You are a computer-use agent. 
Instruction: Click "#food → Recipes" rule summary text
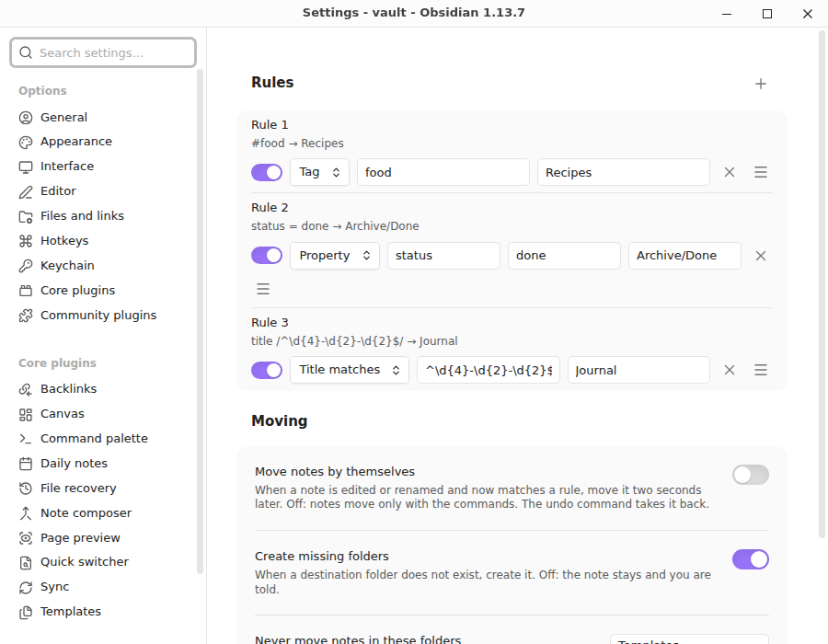[x=297, y=143]
